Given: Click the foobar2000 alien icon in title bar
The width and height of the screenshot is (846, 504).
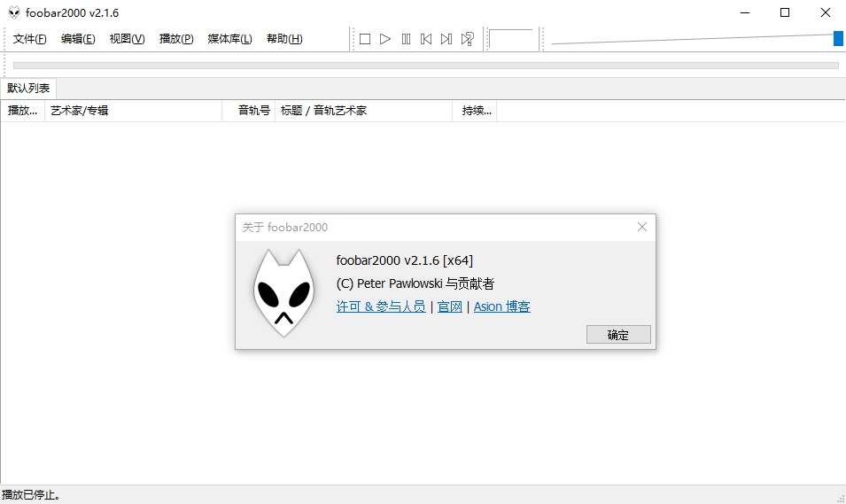Looking at the screenshot, I should pos(14,12).
